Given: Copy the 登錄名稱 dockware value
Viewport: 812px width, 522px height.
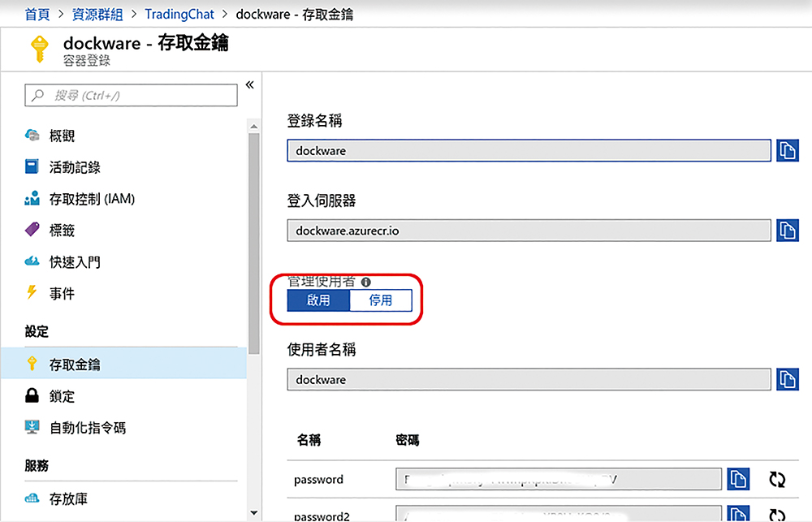Looking at the screenshot, I should 787,151.
